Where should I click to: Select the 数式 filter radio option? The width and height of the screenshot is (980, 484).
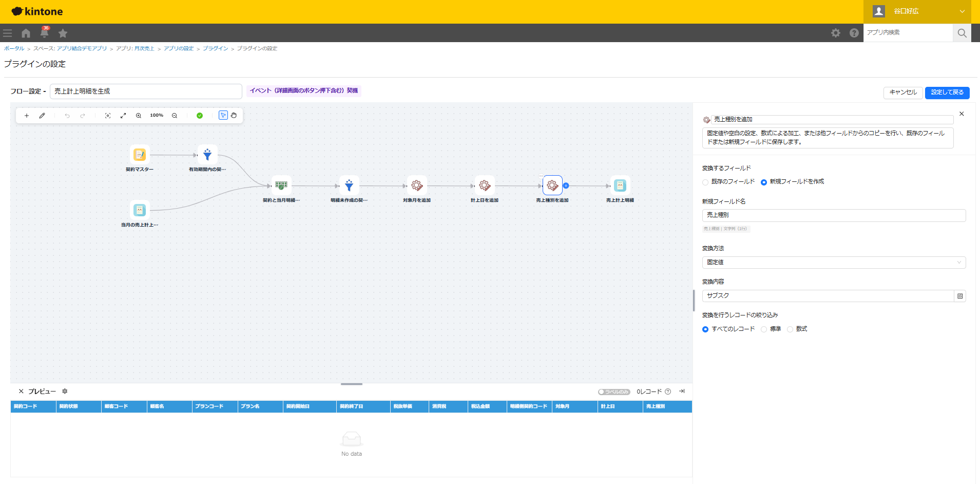790,329
